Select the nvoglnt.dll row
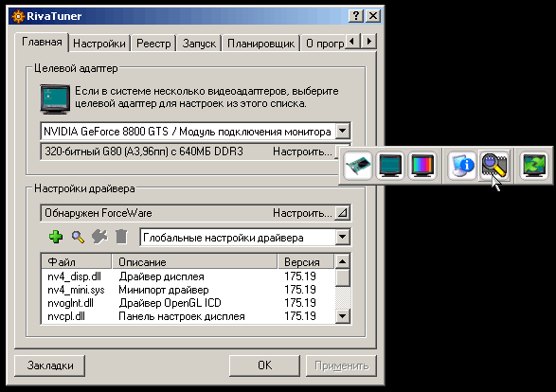This screenshot has height=392, width=556. tap(188, 303)
